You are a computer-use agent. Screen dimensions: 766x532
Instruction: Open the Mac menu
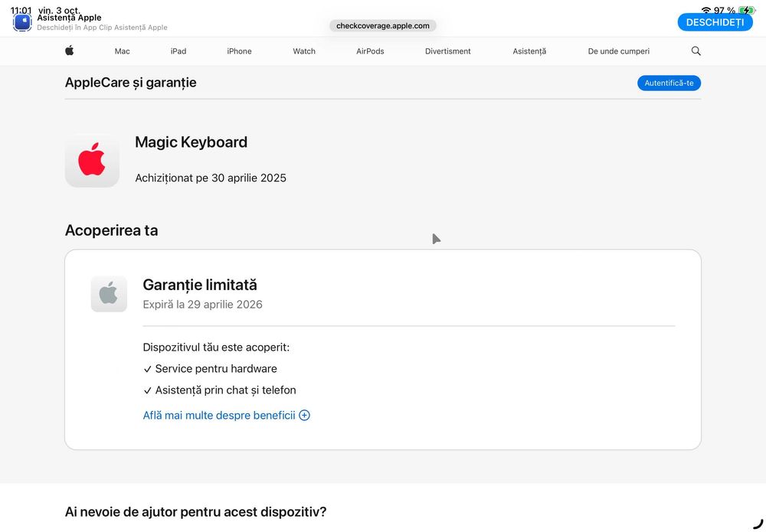tap(123, 51)
